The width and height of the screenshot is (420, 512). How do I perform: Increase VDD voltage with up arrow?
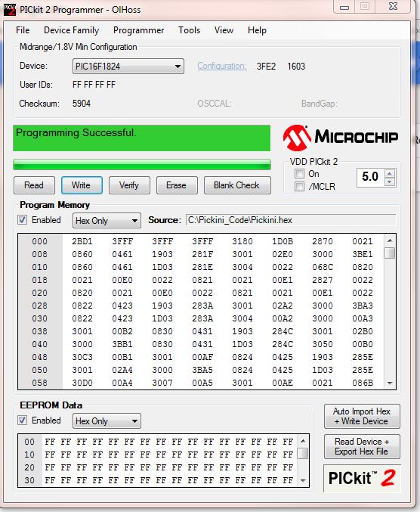click(390, 174)
